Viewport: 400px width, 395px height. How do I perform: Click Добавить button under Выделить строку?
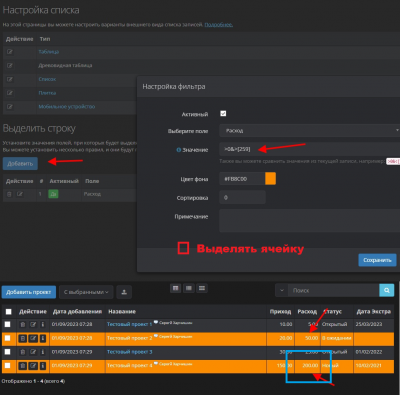click(20, 164)
